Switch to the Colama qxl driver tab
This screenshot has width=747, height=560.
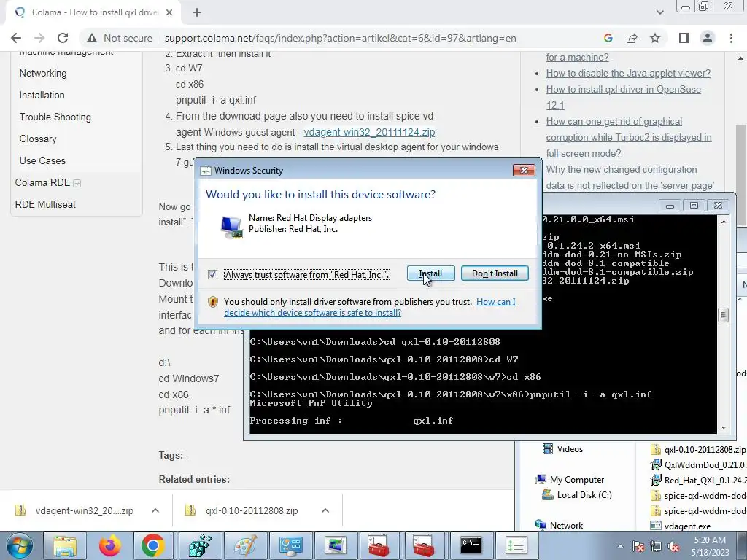(93, 12)
